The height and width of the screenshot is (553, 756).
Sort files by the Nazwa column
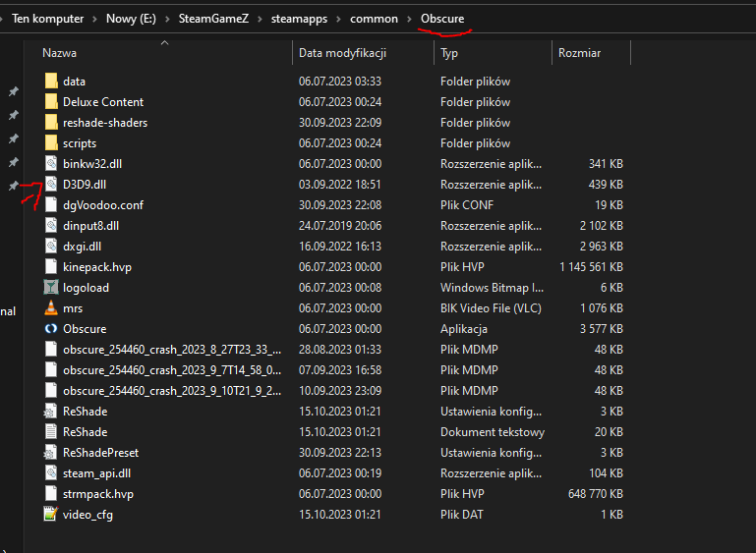(x=59, y=53)
